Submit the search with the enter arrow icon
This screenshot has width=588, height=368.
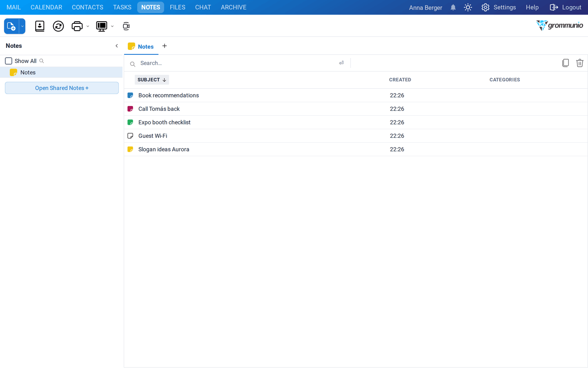pyautogui.click(x=341, y=63)
